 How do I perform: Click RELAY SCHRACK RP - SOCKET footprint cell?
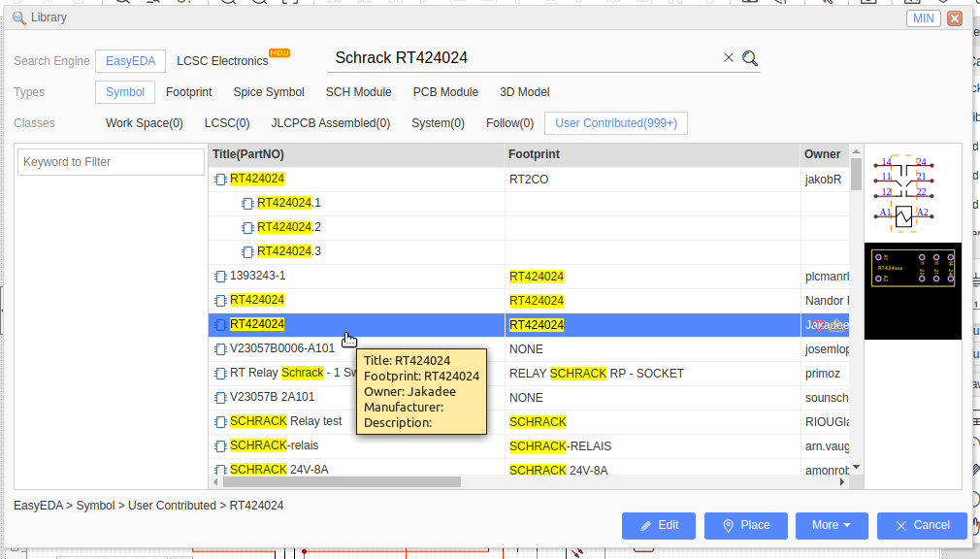tap(652, 374)
